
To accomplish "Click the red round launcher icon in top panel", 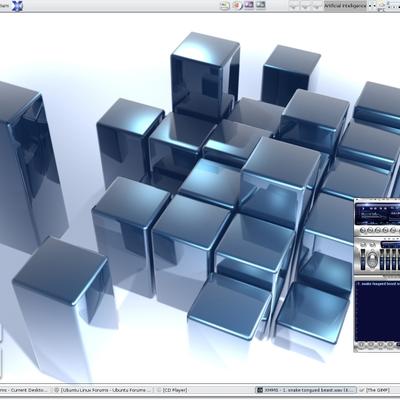I will (237, 5).
